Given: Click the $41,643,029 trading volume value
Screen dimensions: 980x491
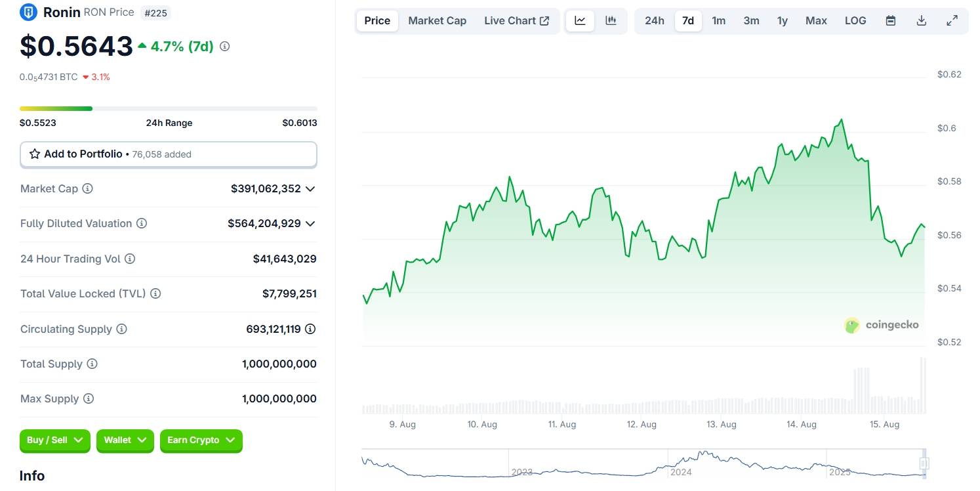Looking at the screenshot, I should pyautogui.click(x=285, y=259).
